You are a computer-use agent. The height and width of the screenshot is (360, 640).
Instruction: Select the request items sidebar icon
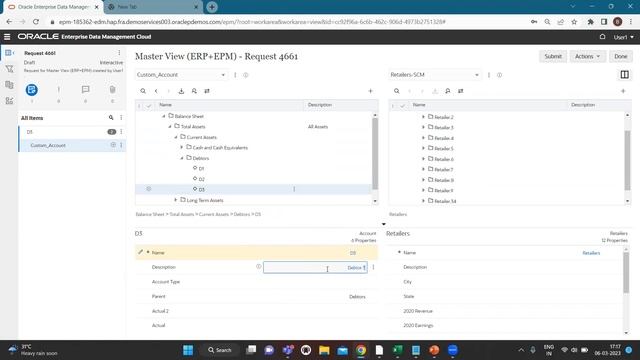coord(9,53)
